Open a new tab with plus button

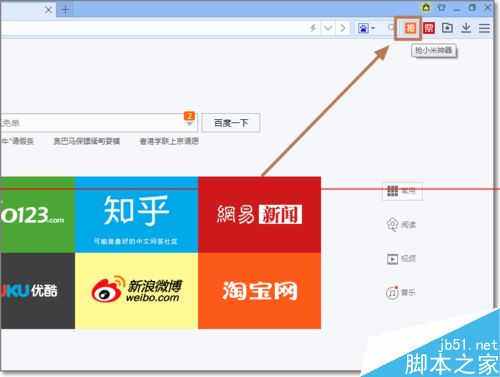coord(66,10)
